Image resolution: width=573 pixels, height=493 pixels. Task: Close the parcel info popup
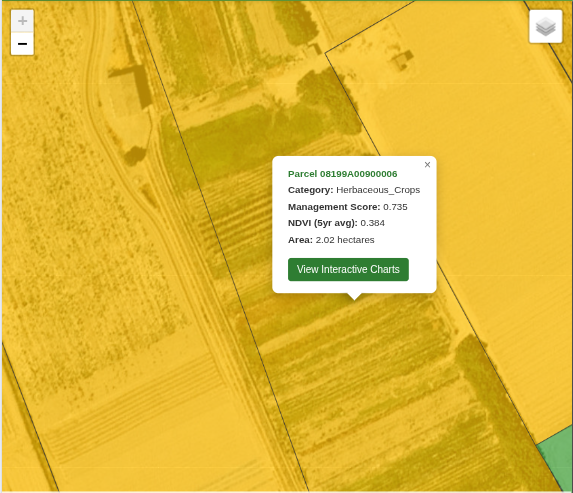pyautogui.click(x=427, y=165)
